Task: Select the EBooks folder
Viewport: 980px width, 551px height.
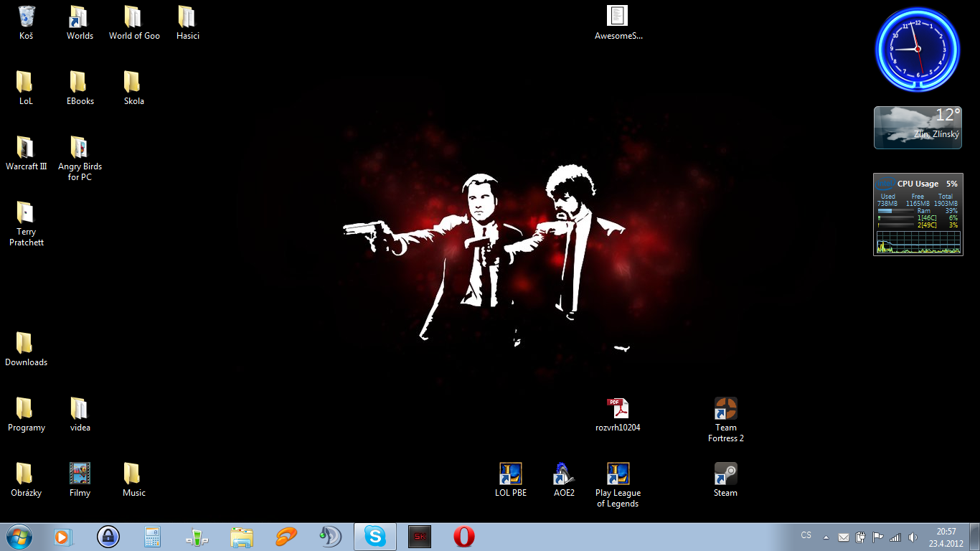Action: [80, 88]
